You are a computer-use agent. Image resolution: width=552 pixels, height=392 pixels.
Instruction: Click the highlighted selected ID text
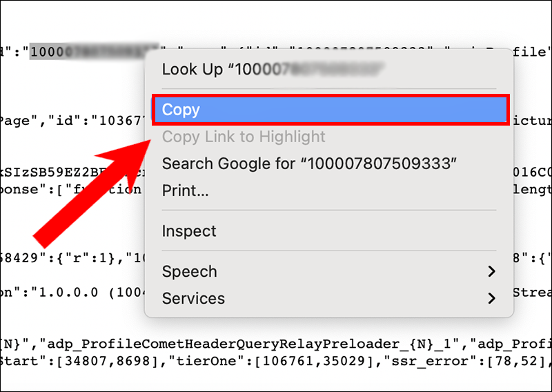[x=95, y=51]
